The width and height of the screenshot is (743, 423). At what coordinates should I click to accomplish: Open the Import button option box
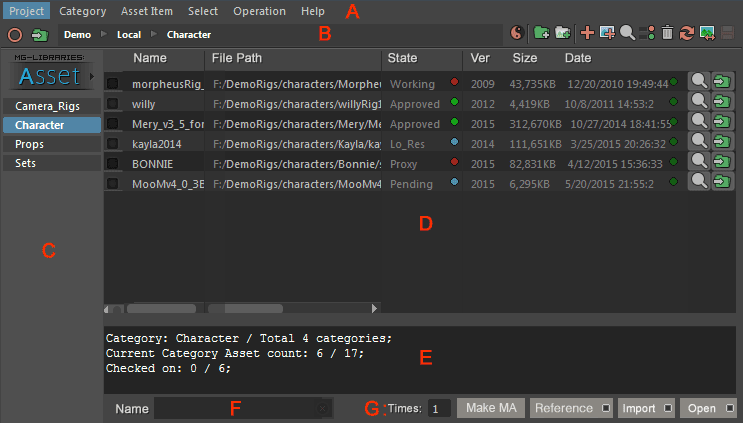pos(668,408)
